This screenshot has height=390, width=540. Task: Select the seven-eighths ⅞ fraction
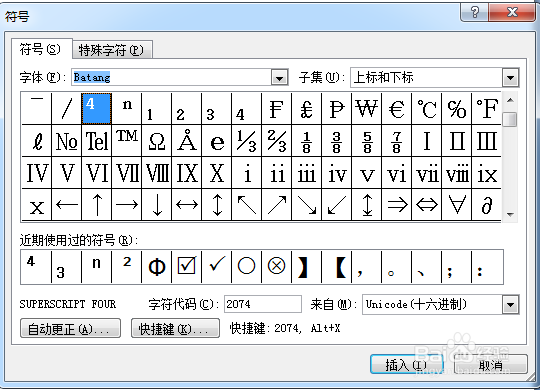point(396,141)
